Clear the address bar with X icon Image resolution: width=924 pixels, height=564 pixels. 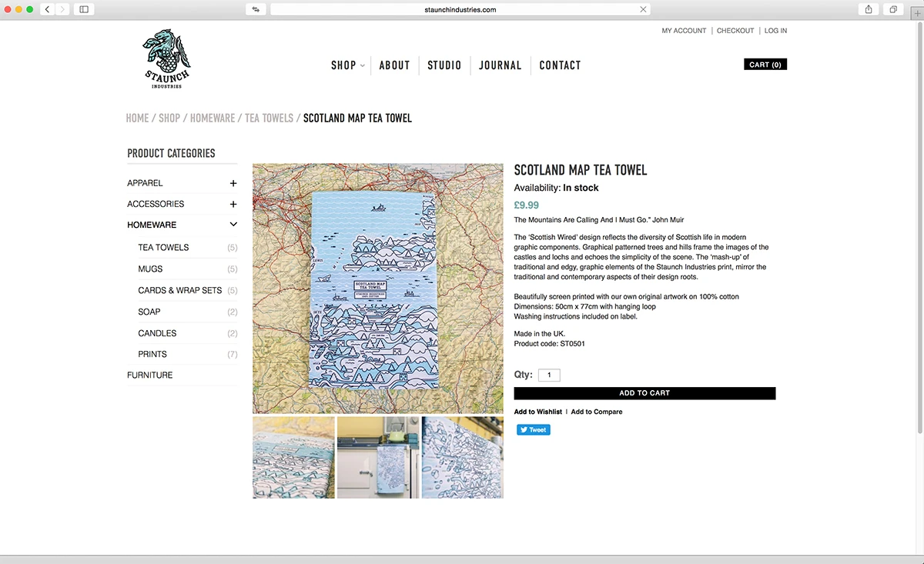643,9
